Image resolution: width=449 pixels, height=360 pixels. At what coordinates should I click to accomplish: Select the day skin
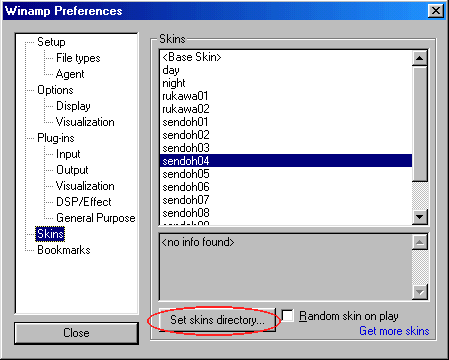(286, 70)
